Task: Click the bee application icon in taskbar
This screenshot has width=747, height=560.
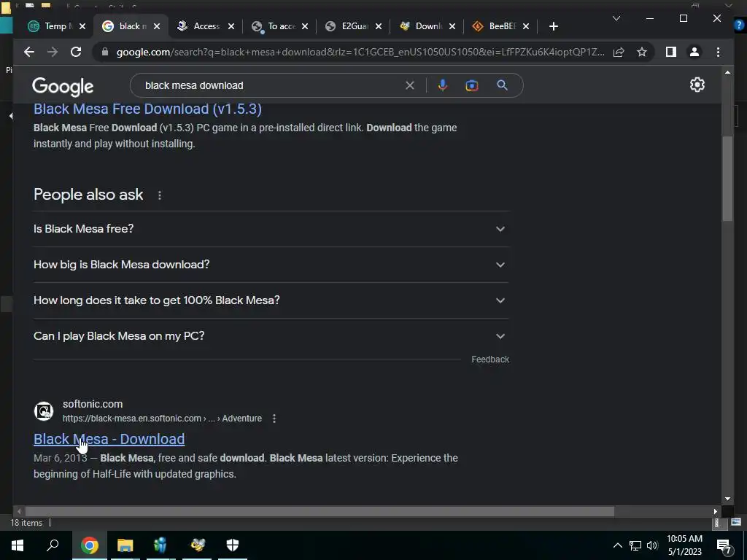Action: click(197, 545)
